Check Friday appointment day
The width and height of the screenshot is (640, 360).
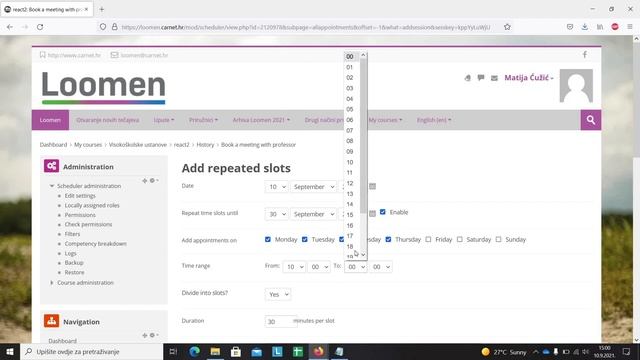click(x=428, y=239)
